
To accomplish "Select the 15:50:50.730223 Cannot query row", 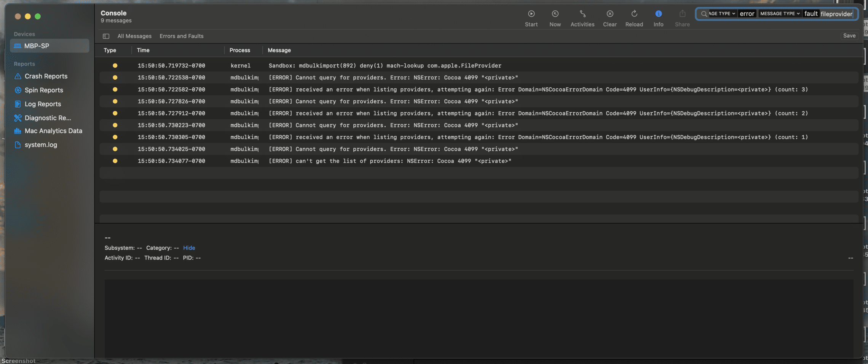I will click(479, 125).
